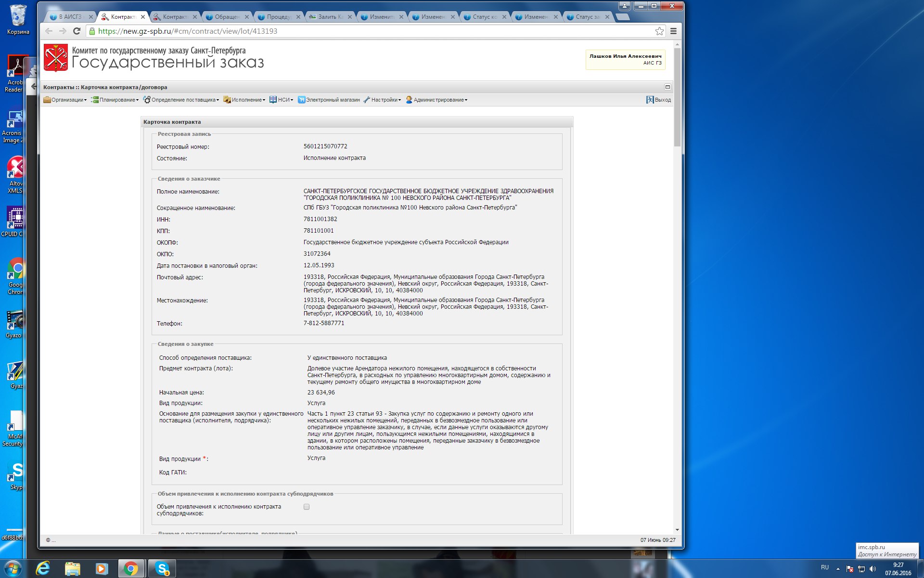The height and width of the screenshot is (578, 924).
Task: Click user name Лашков Илья Алексеевич
Action: tap(625, 56)
